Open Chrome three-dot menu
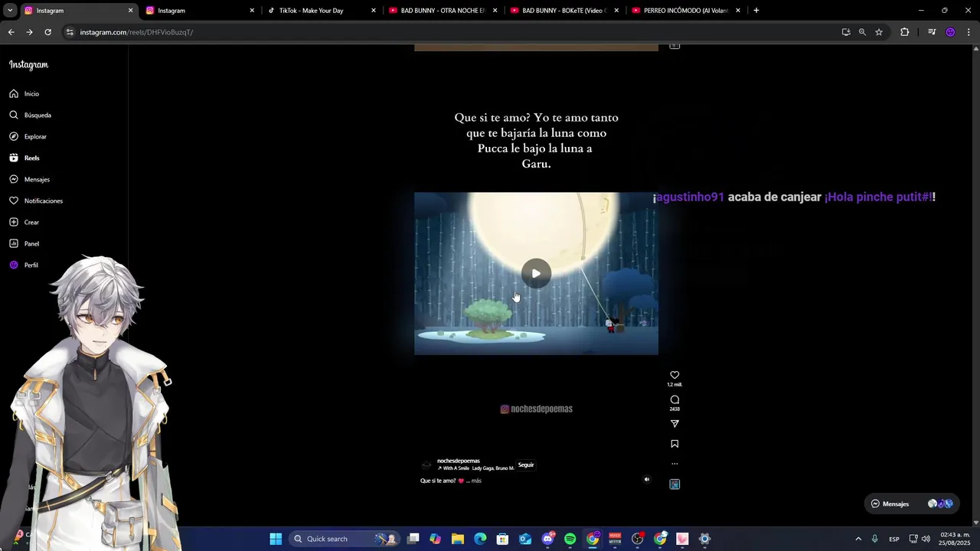Image resolution: width=980 pixels, height=551 pixels. coord(969,32)
